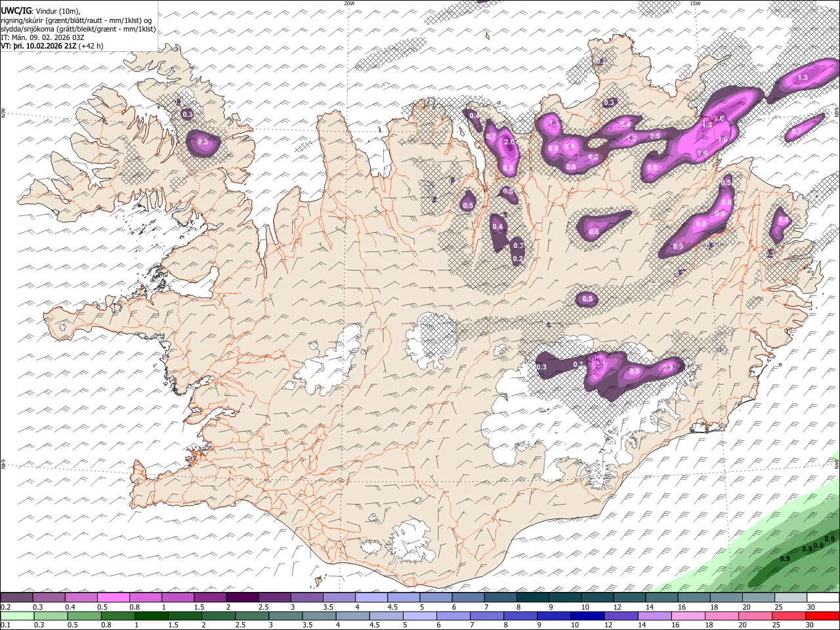Select the 'rigning/skúrir' legend description line

click(x=77, y=20)
